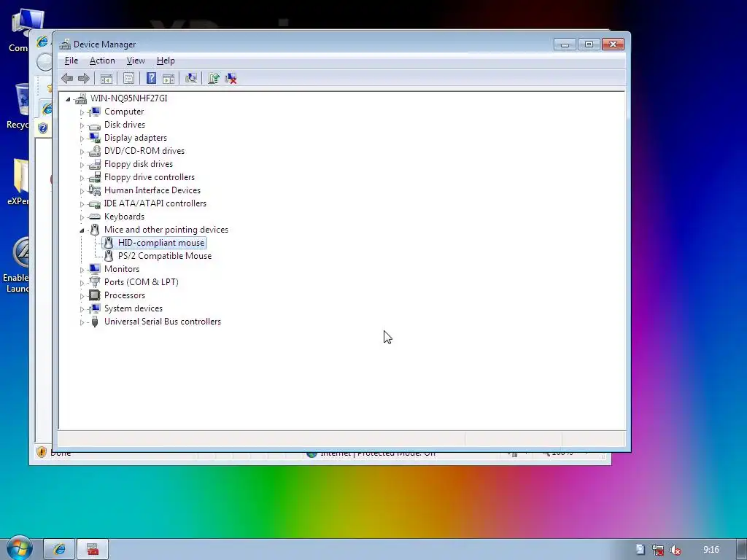Collapse the WIN-NQ95NHF27GI root node
The height and width of the screenshot is (560, 747).
[x=68, y=99]
